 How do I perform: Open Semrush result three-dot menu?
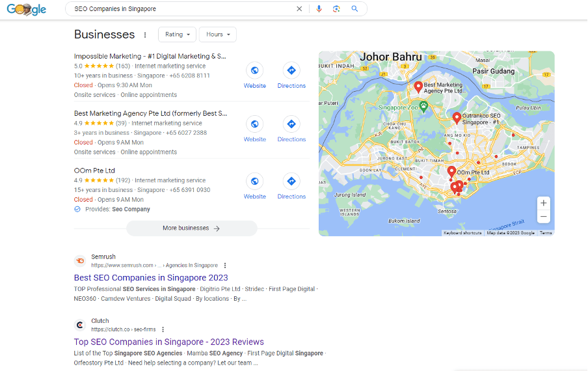pyautogui.click(x=225, y=266)
